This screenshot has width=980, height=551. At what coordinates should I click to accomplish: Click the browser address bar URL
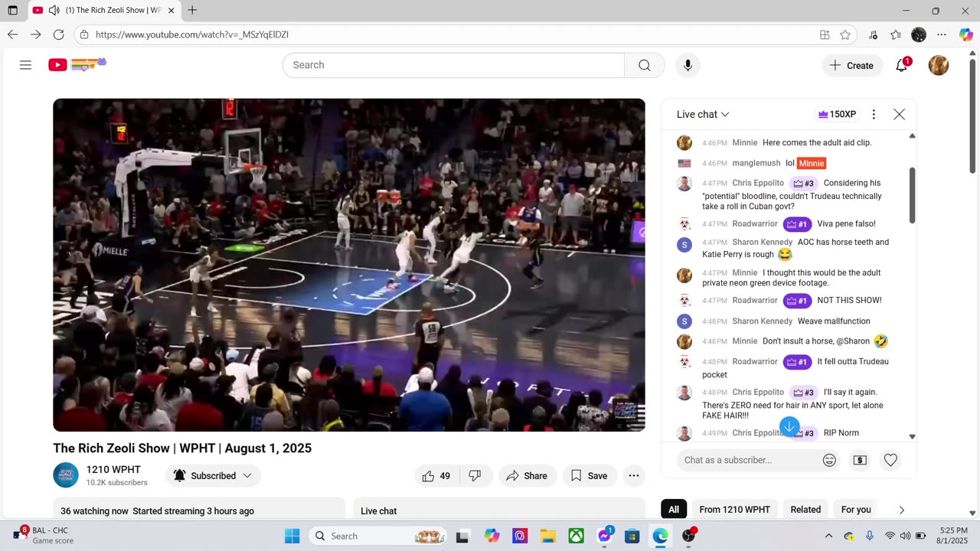point(192,34)
